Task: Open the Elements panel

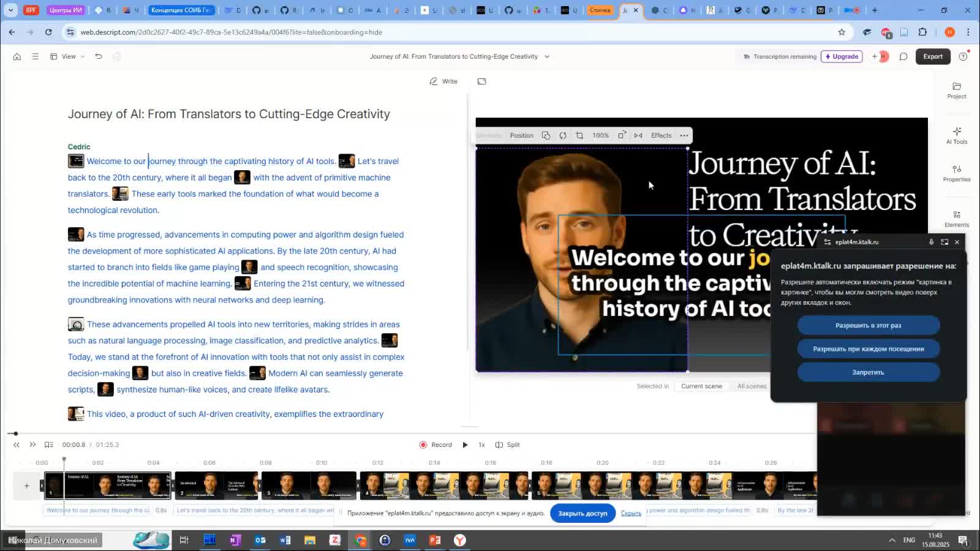Action: click(957, 219)
